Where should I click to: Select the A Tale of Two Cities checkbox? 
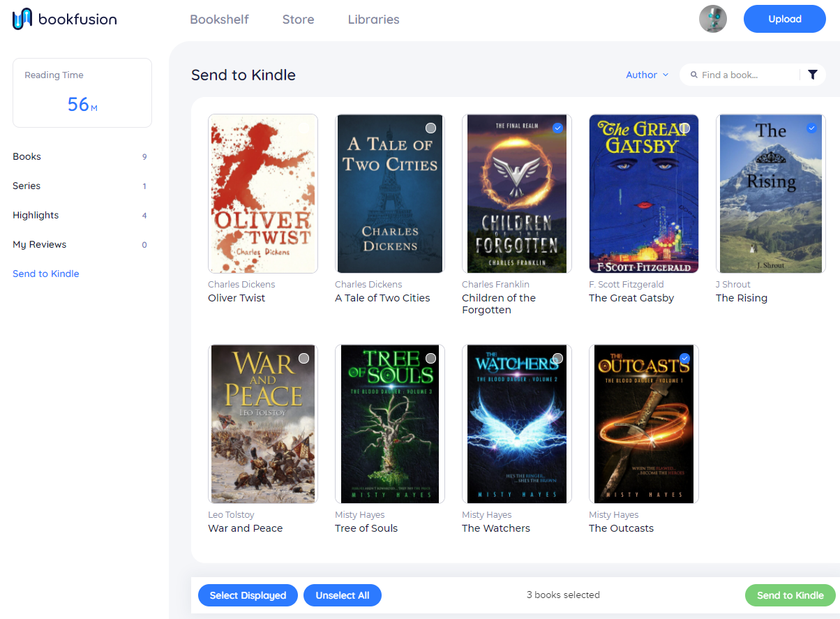(430, 128)
